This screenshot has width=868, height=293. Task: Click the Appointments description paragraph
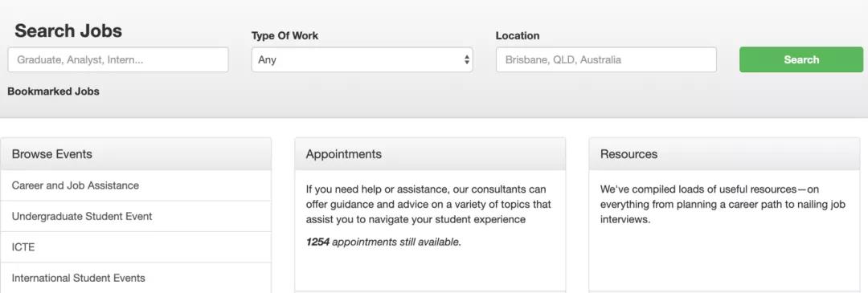click(428, 205)
